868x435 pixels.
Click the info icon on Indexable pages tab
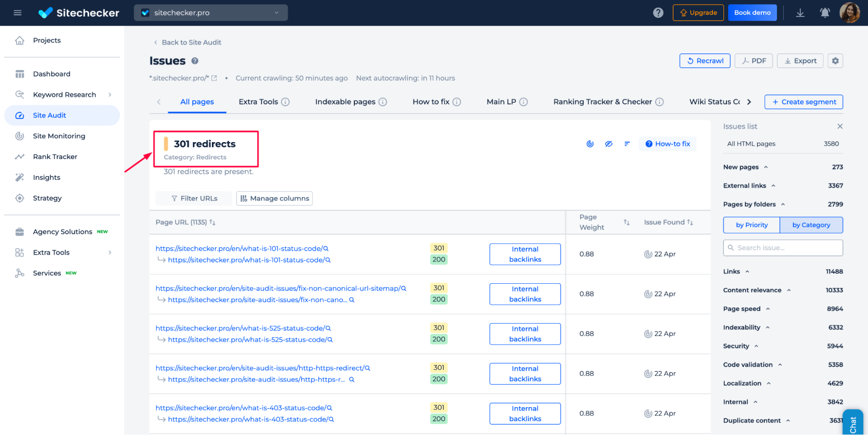383,102
